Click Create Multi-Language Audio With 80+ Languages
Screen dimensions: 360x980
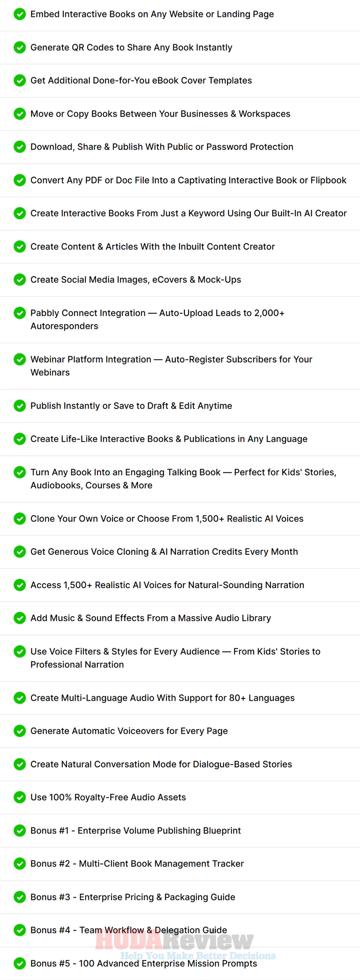coord(162,698)
